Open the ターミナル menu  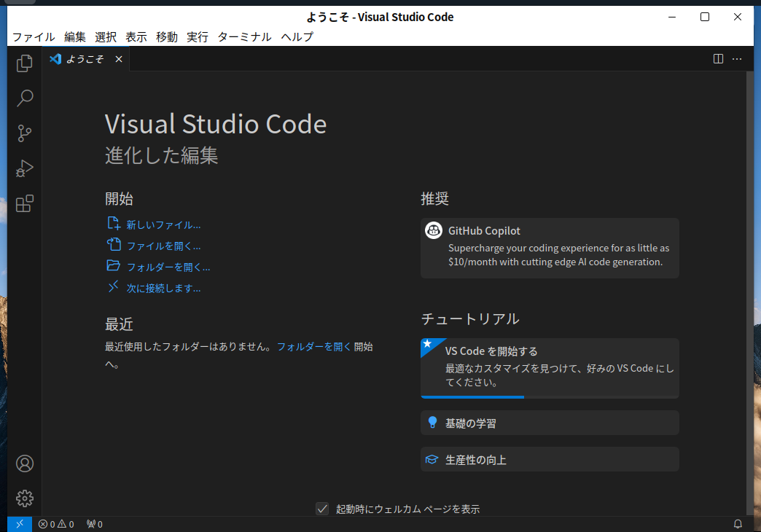pyautogui.click(x=245, y=37)
